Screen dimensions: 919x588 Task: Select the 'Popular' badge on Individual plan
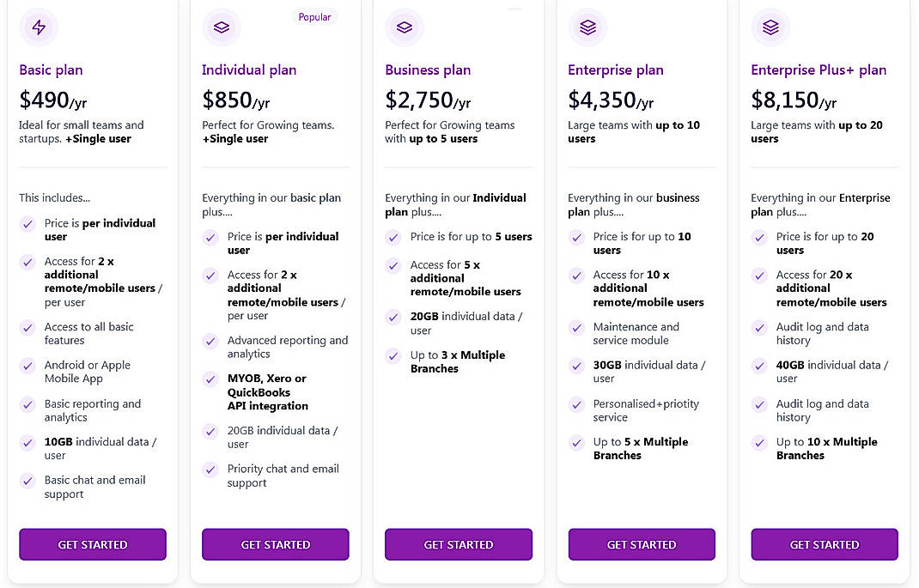pyautogui.click(x=314, y=16)
